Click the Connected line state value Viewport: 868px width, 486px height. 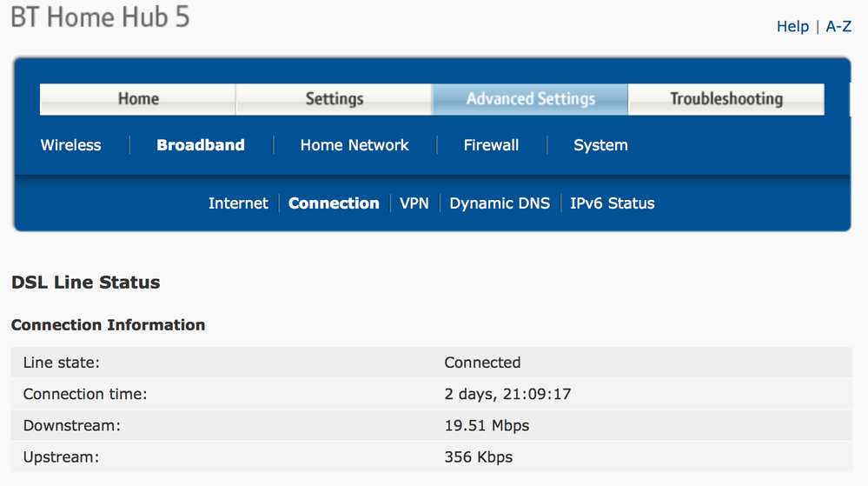pyautogui.click(x=482, y=363)
